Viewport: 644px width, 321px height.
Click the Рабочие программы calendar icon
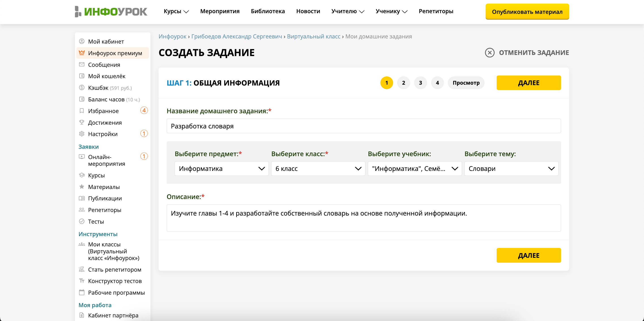(x=82, y=292)
